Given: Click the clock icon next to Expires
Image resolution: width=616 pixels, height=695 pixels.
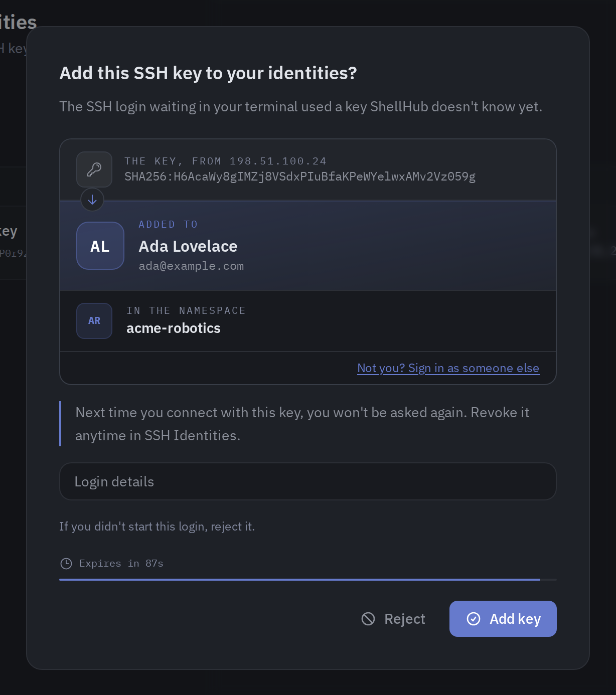Looking at the screenshot, I should pos(66,564).
